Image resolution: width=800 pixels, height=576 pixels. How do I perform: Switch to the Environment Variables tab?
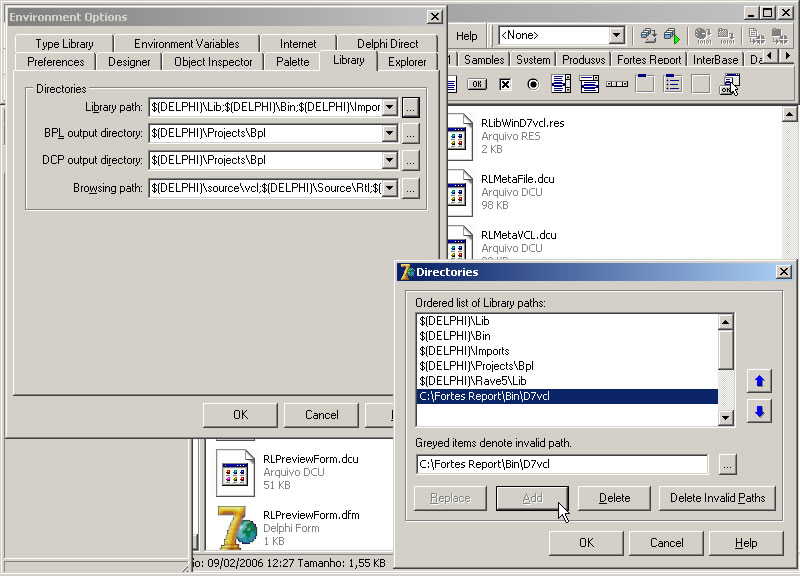(186, 44)
